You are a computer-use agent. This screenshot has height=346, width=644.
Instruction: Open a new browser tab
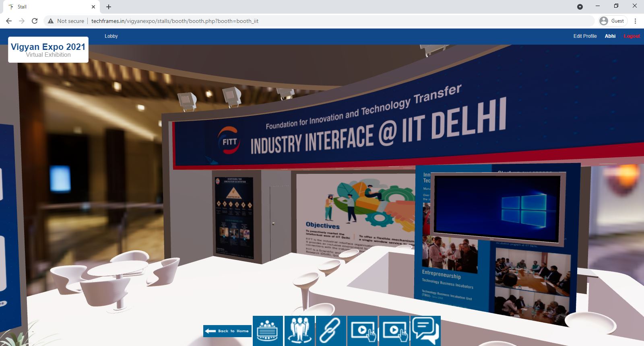tap(109, 7)
